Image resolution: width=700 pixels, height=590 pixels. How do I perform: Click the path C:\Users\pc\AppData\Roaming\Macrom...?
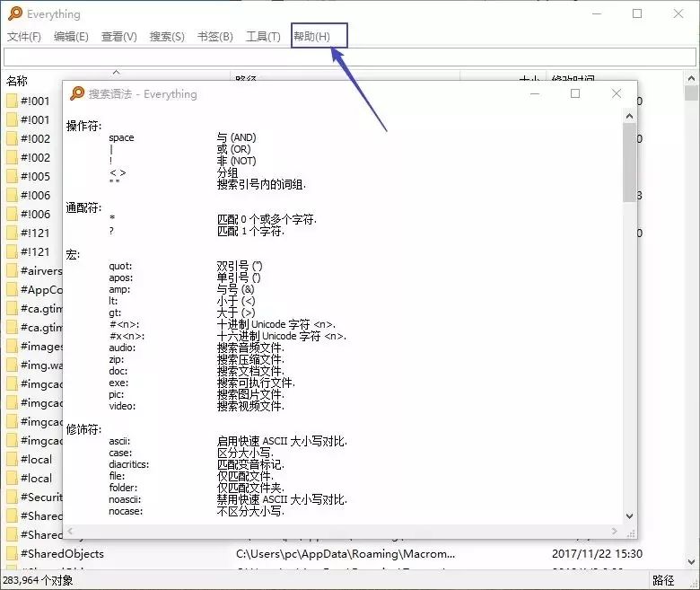pos(346,554)
